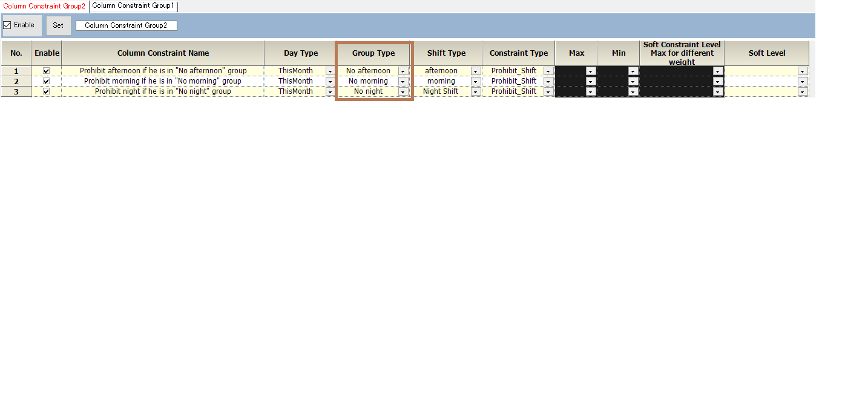Open Constraint Type dropdown in row 2

[548, 81]
